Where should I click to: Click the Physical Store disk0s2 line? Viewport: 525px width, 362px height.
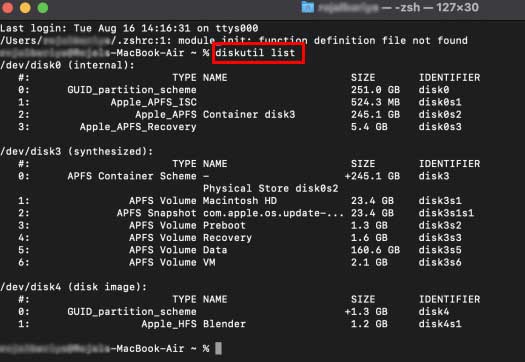(x=271, y=188)
